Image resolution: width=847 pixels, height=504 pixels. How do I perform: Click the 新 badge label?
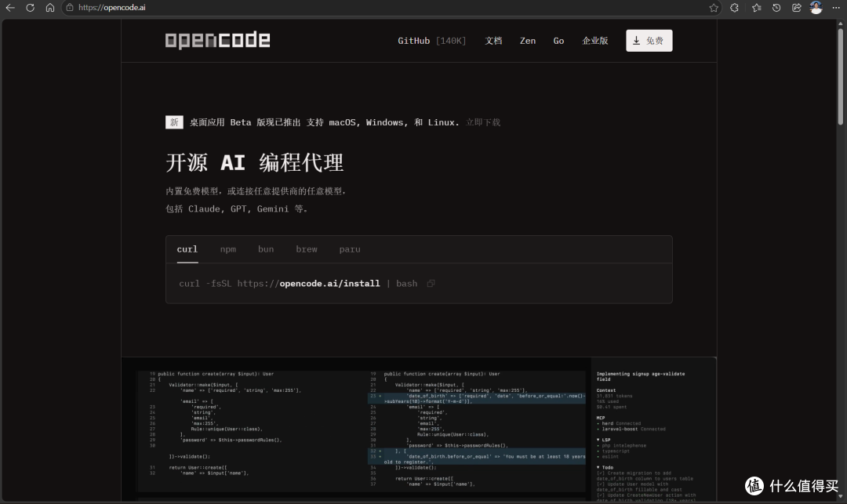point(174,122)
